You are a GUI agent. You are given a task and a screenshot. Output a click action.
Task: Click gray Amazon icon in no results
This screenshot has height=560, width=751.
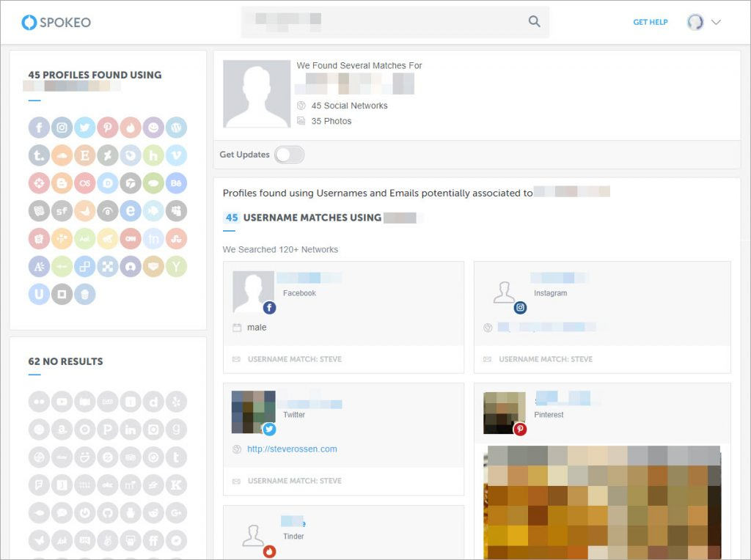62,430
